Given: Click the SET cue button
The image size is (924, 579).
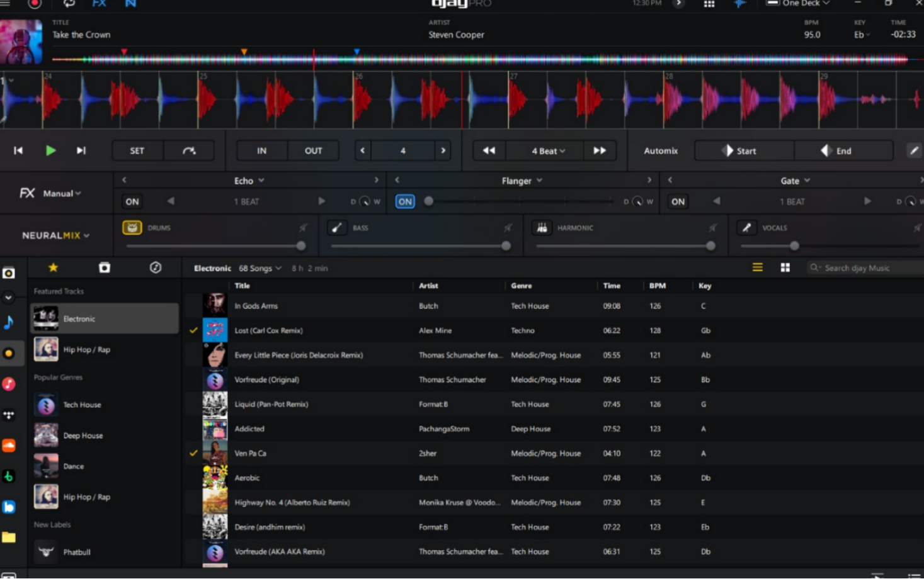Looking at the screenshot, I should (x=137, y=150).
